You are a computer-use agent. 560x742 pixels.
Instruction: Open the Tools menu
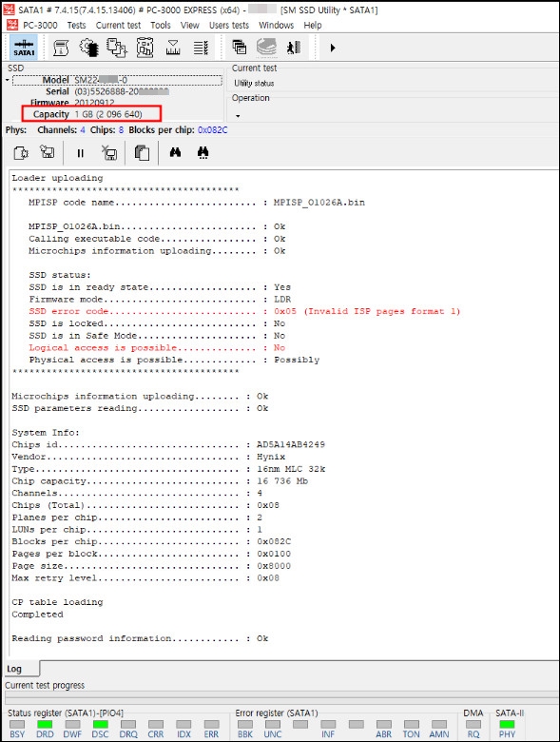tap(161, 25)
